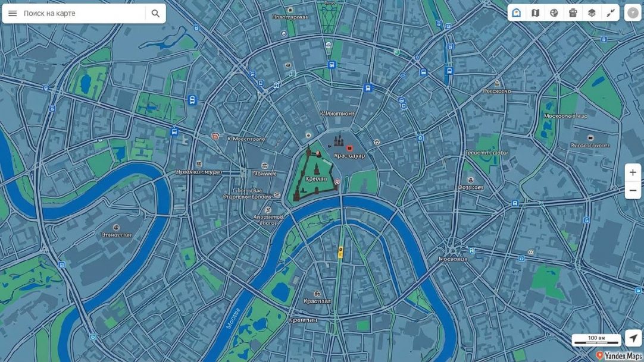Click the my-location arrow button
Screen dimensions: 644x362
tap(633, 339)
